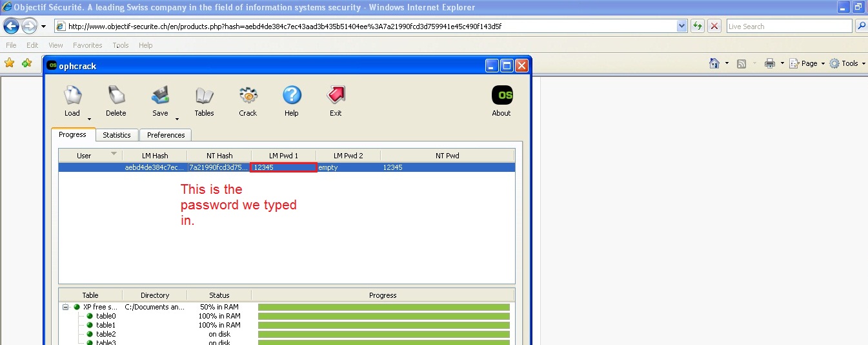Open the Print options dropdown arrow
The height and width of the screenshot is (345, 868).
(x=782, y=63)
